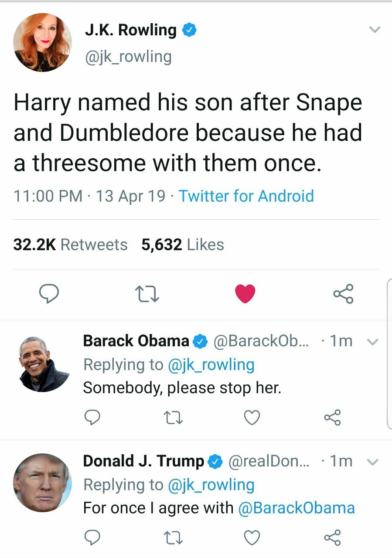The height and width of the screenshot is (558, 392).
Task: Reply to Barack Obama's tweet
Action: coord(92,418)
